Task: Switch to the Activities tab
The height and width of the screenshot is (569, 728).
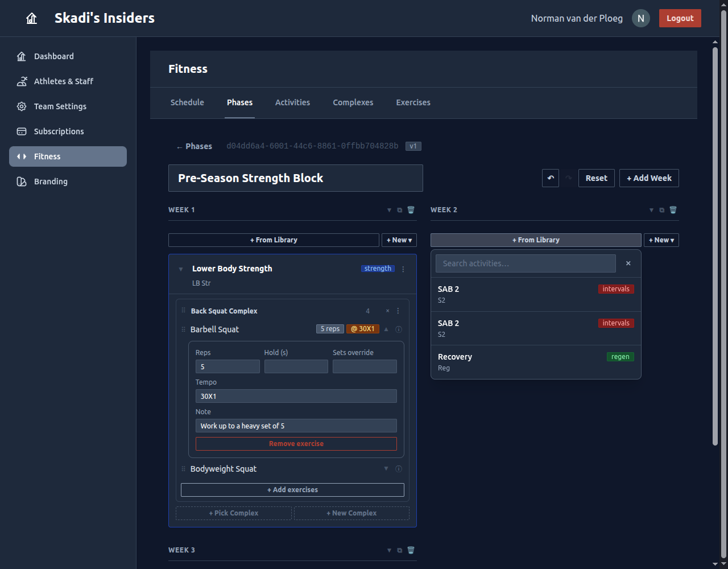Action: point(292,102)
